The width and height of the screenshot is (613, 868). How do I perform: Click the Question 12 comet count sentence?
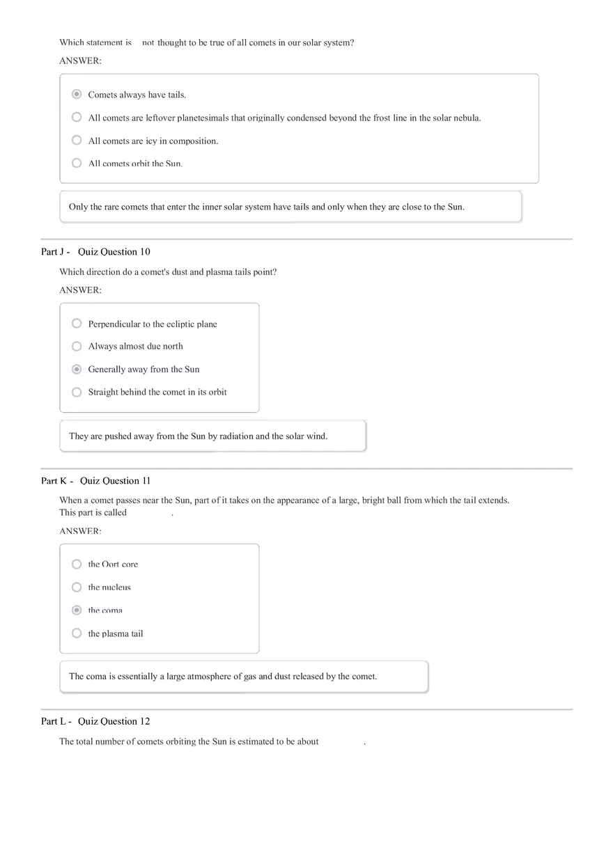pyautogui.click(x=212, y=741)
